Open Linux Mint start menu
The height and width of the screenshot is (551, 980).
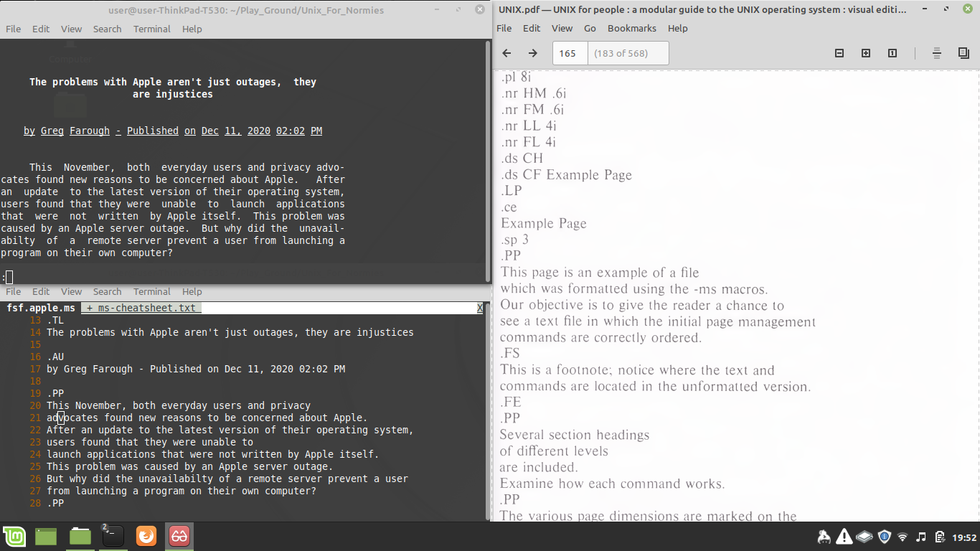(x=14, y=536)
